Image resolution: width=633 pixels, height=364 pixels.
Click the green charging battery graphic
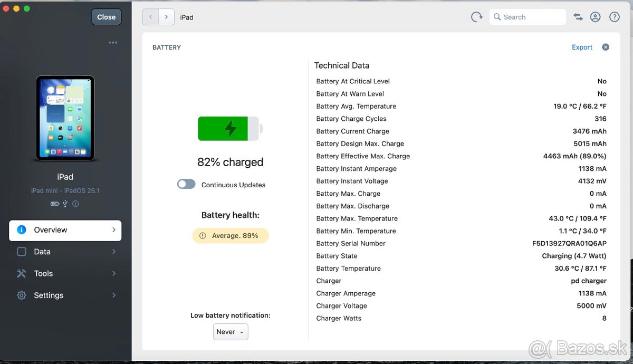coord(230,129)
